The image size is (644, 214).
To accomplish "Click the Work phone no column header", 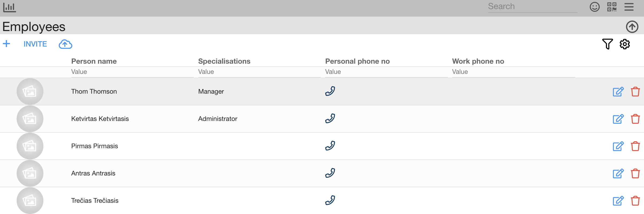I will click(478, 61).
